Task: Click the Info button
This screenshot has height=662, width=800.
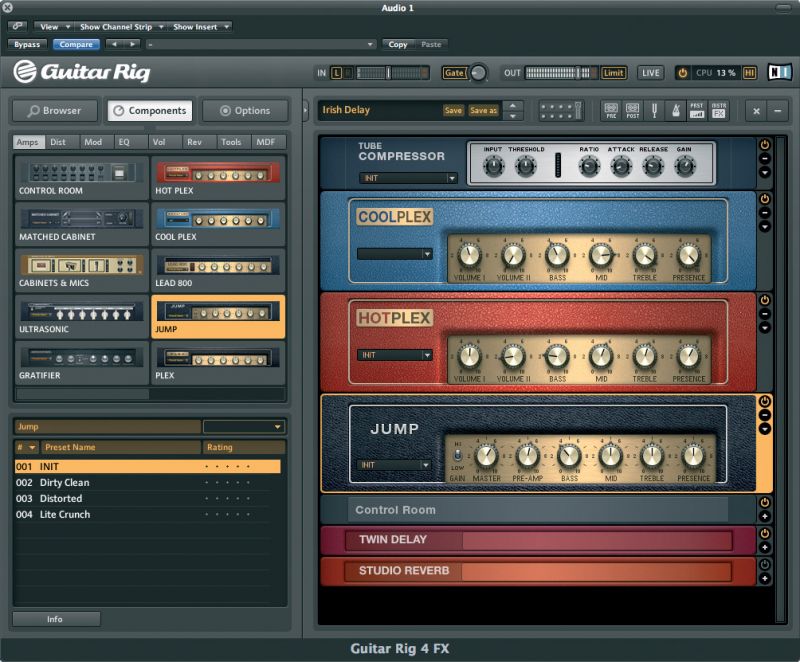Action: (x=56, y=619)
